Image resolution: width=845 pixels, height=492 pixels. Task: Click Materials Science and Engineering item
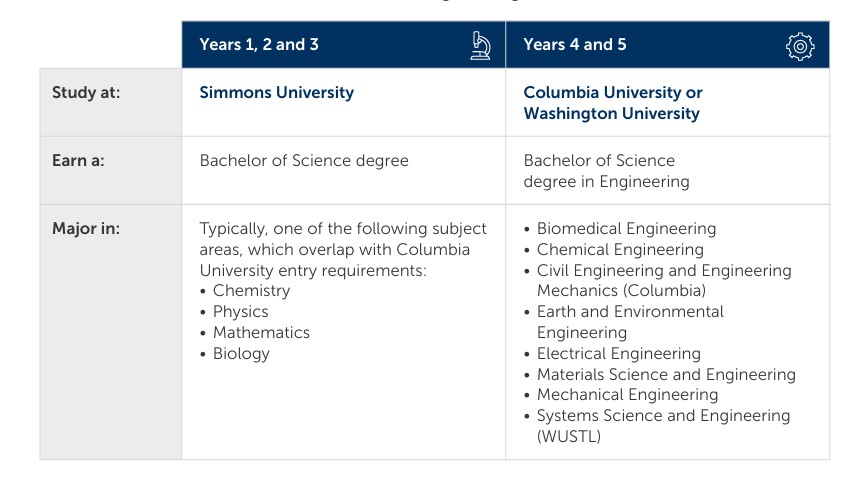[666, 375]
